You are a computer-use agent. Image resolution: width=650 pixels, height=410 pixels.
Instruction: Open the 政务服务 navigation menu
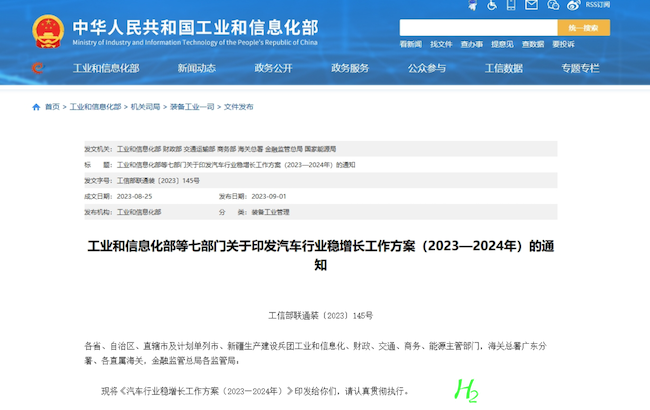(x=350, y=68)
